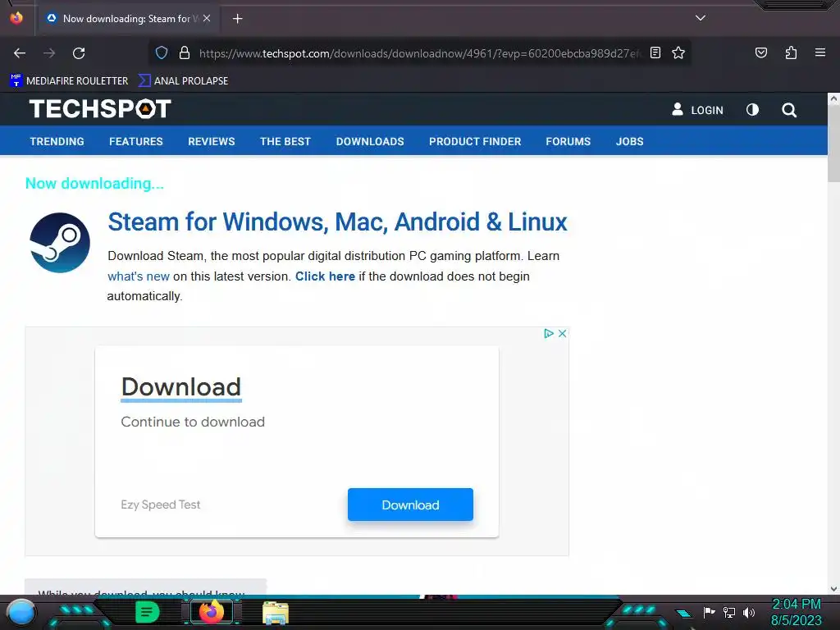Toggle reader view icon
Image resolution: width=840 pixels, height=630 pixels.
[x=655, y=52]
